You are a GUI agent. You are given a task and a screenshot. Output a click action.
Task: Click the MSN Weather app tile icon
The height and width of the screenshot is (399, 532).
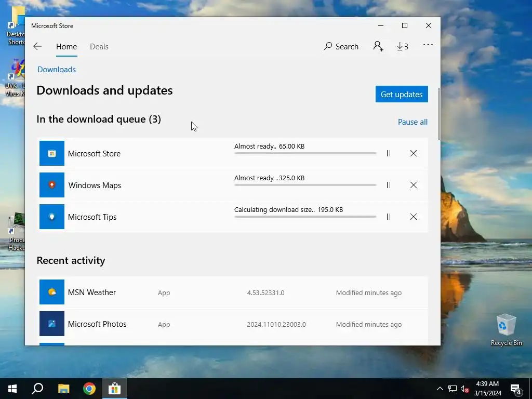[x=52, y=292]
